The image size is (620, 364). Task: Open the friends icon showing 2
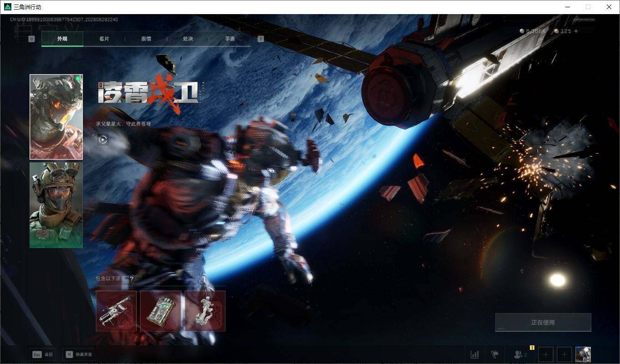(520, 354)
